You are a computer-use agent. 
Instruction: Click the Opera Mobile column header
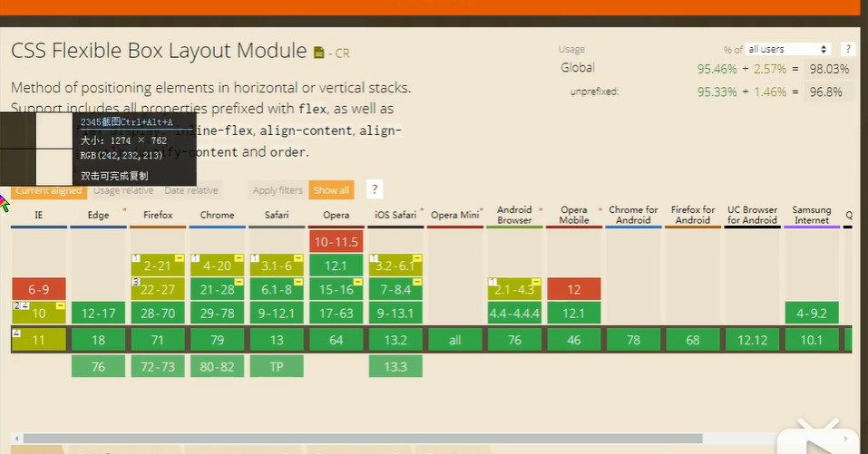(574, 215)
